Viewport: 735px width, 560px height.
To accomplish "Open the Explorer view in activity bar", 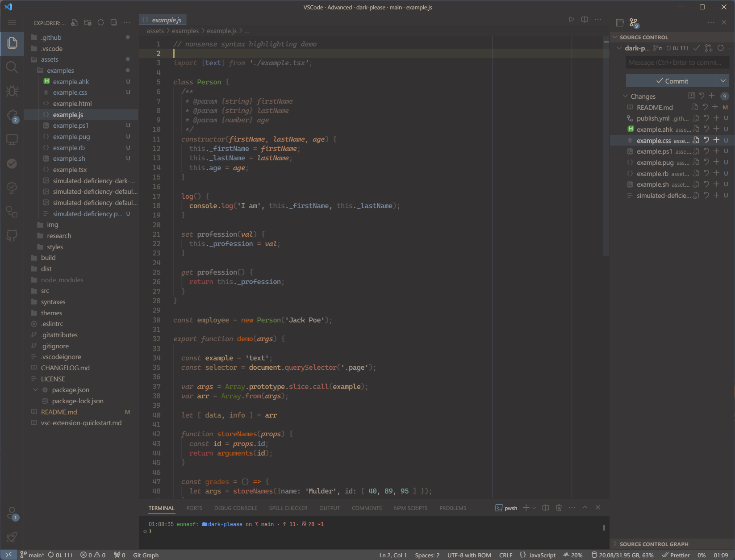I will coord(12,43).
